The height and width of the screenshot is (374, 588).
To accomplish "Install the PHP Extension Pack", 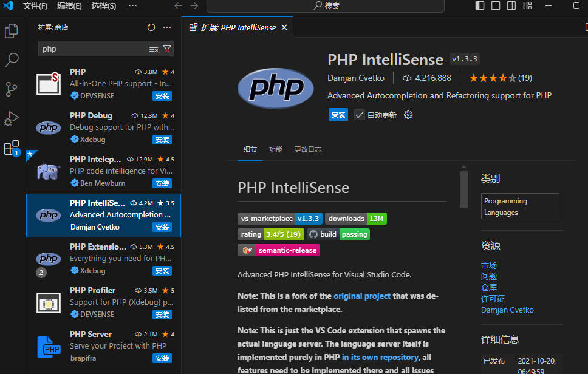I will (x=162, y=271).
